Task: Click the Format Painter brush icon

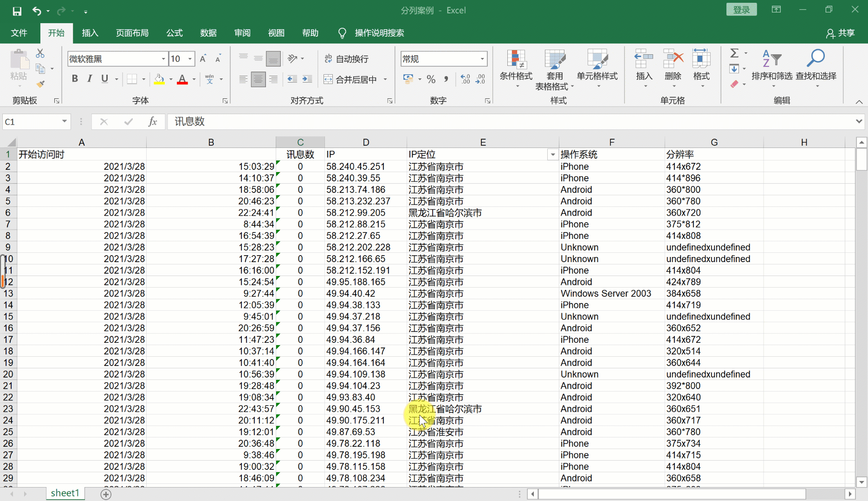Action: pyautogui.click(x=40, y=84)
